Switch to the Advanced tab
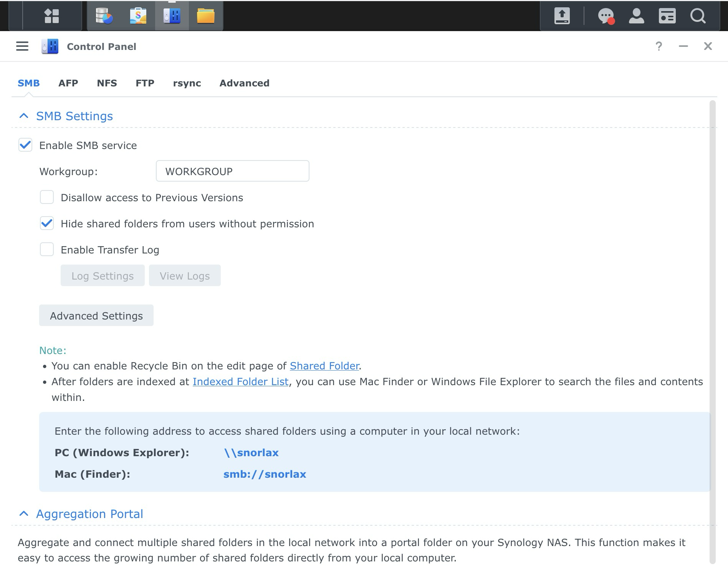Image resolution: width=728 pixels, height=576 pixels. coord(245,83)
